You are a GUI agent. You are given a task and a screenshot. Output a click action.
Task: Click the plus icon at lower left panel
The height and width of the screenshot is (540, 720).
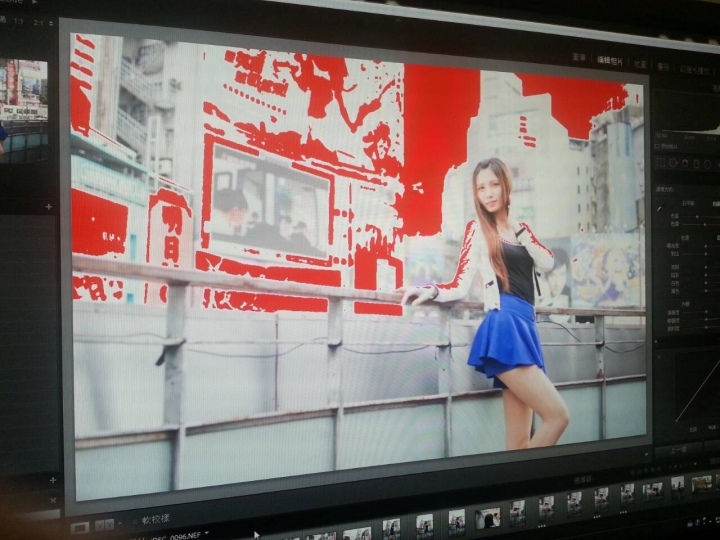click(x=53, y=480)
